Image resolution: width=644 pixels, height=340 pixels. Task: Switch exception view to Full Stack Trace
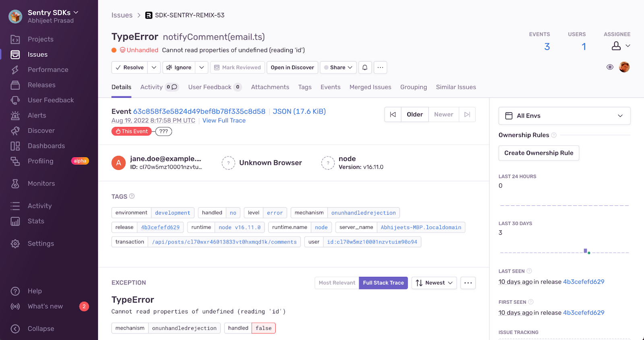[383, 283]
